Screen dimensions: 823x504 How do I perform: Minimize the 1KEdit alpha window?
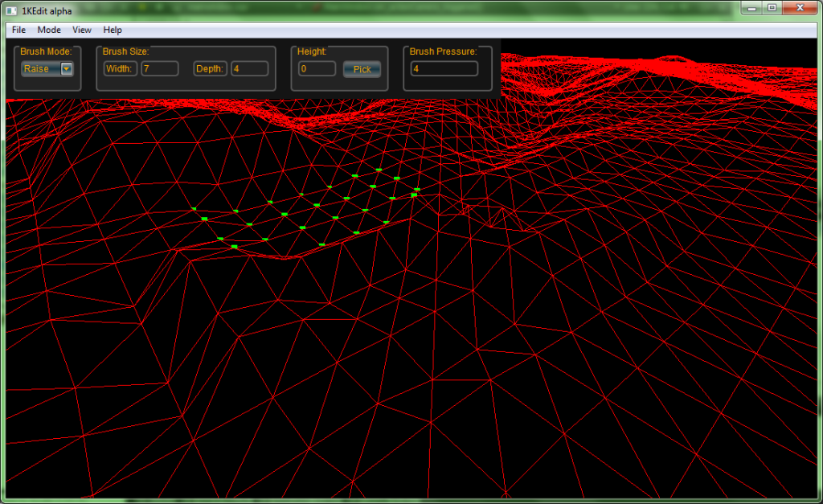point(751,8)
